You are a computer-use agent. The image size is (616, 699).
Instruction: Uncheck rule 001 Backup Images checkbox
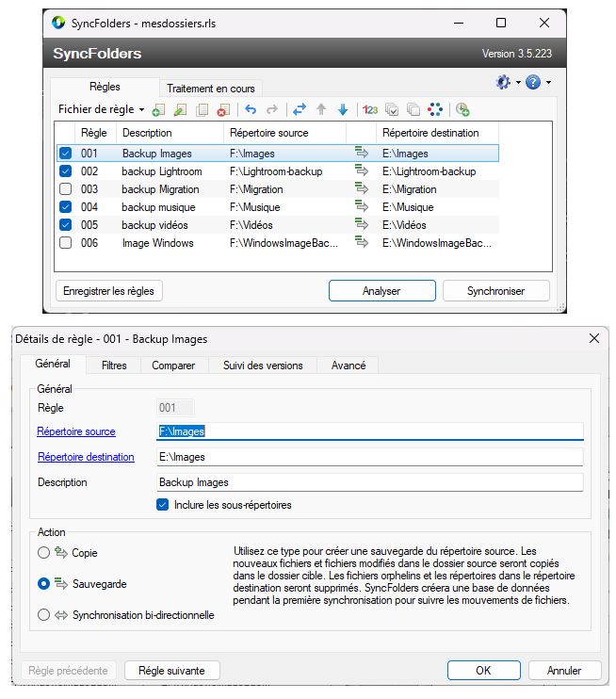click(x=66, y=154)
